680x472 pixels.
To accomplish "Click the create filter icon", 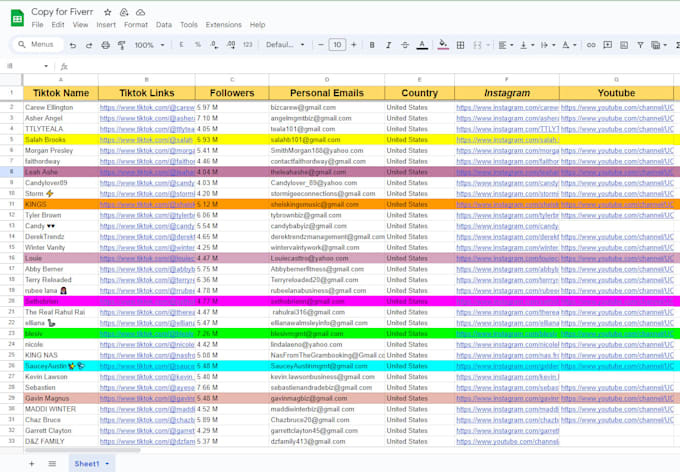I will click(x=640, y=45).
